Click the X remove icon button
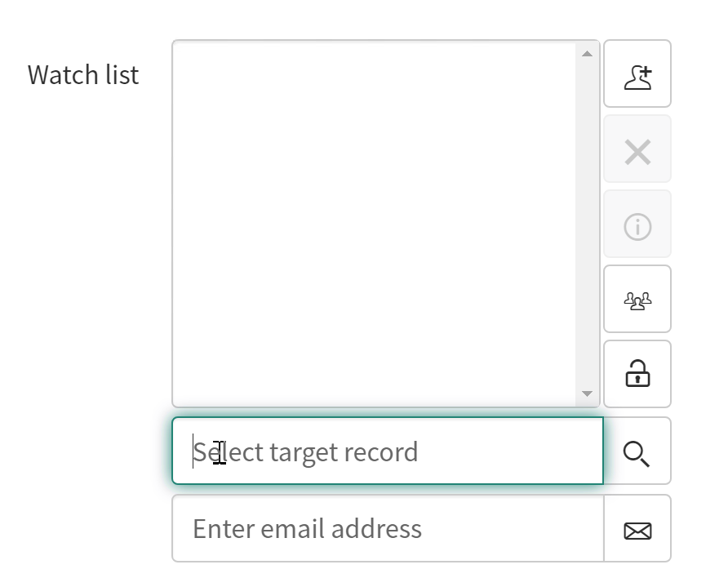 click(637, 149)
